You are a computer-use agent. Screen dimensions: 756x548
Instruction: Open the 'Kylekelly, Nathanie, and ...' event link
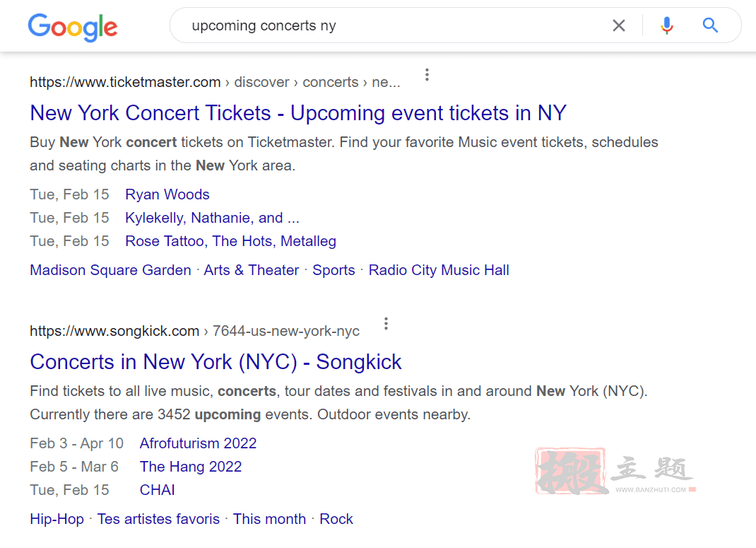[x=212, y=218]
